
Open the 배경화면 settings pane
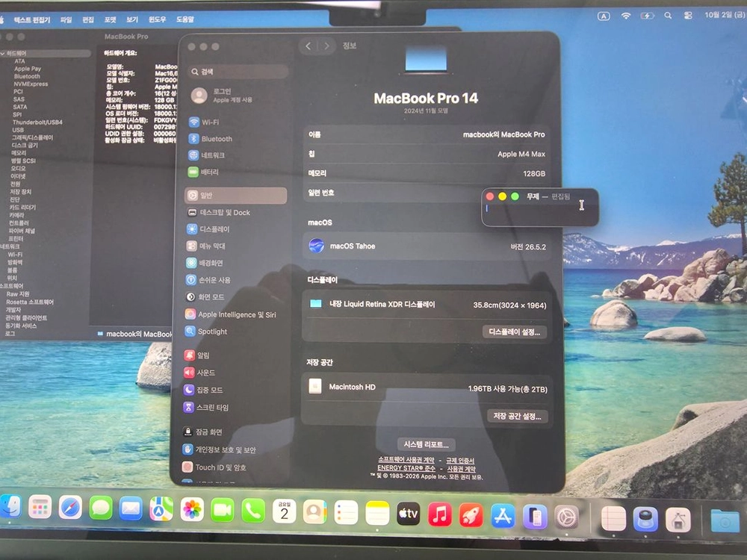[205, 263]
